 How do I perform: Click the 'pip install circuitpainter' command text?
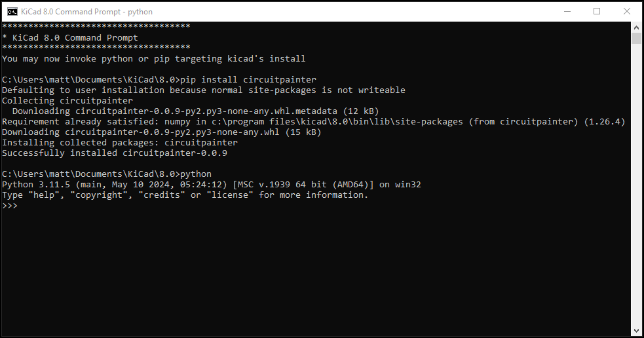pos(248,80)
